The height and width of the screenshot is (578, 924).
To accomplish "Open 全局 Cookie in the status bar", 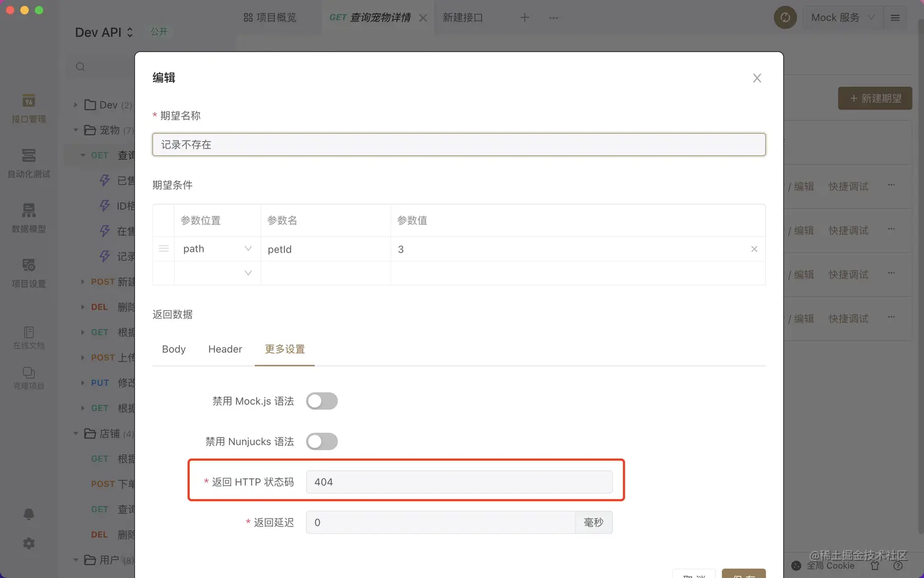I will point(824,566).
